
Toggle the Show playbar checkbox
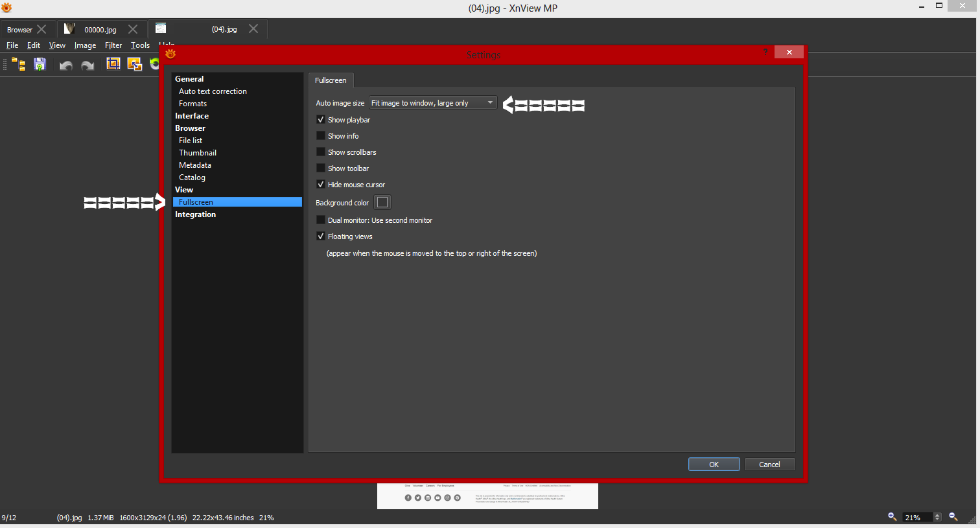click(x=321, y=120)
